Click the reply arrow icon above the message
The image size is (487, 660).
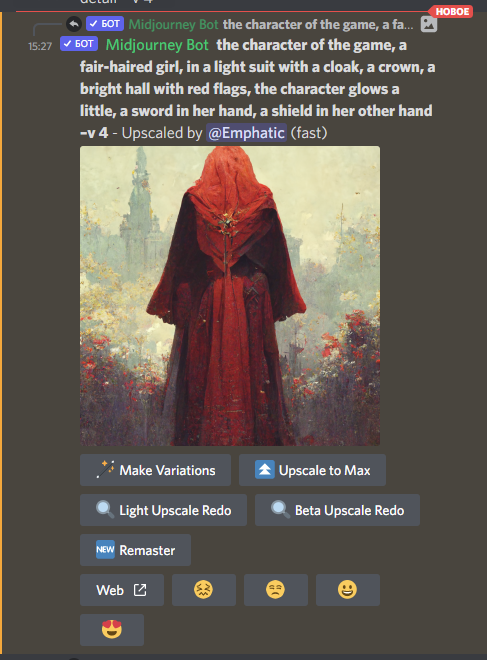coord(74,24)
